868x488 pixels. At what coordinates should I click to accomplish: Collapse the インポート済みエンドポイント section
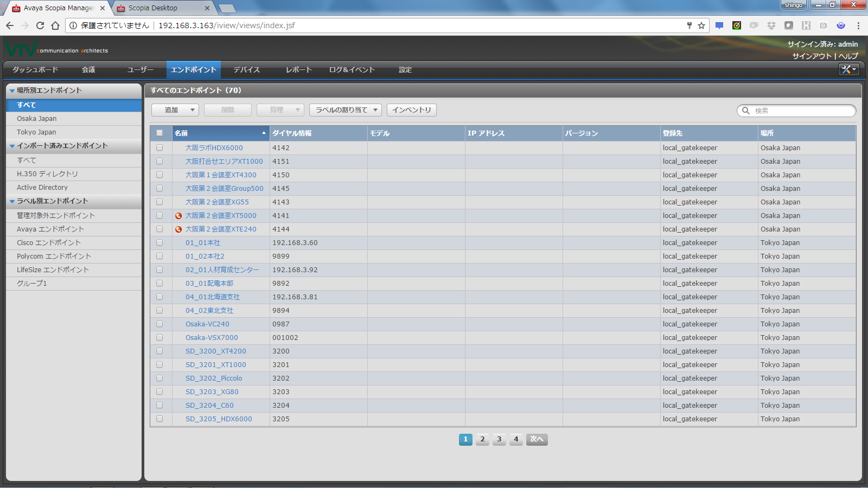point(12,146)
